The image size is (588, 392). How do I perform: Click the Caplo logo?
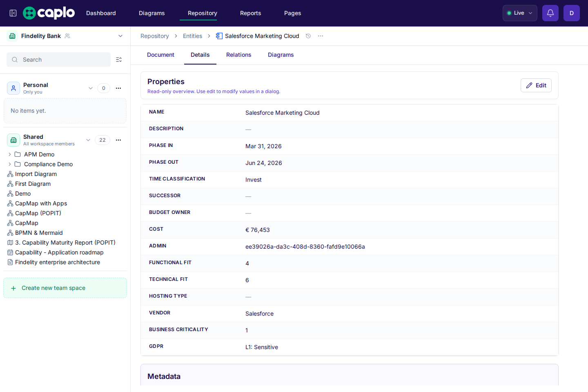click(x=49, y=13)
